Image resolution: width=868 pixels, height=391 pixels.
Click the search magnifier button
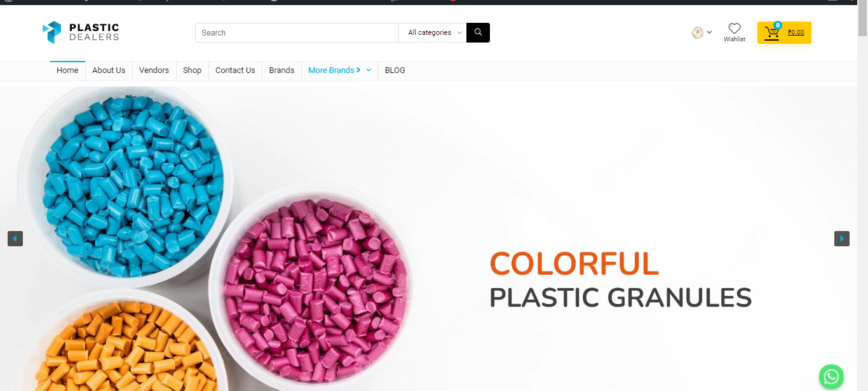coord(478,32)
